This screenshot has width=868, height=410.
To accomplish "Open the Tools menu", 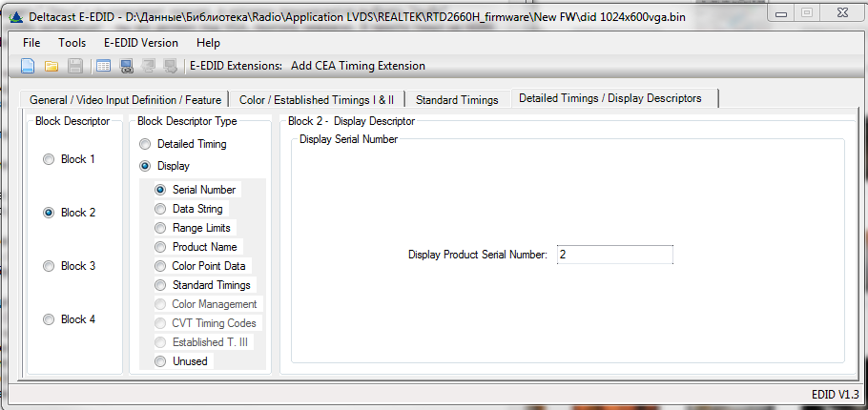I will [x=72, y=43].
